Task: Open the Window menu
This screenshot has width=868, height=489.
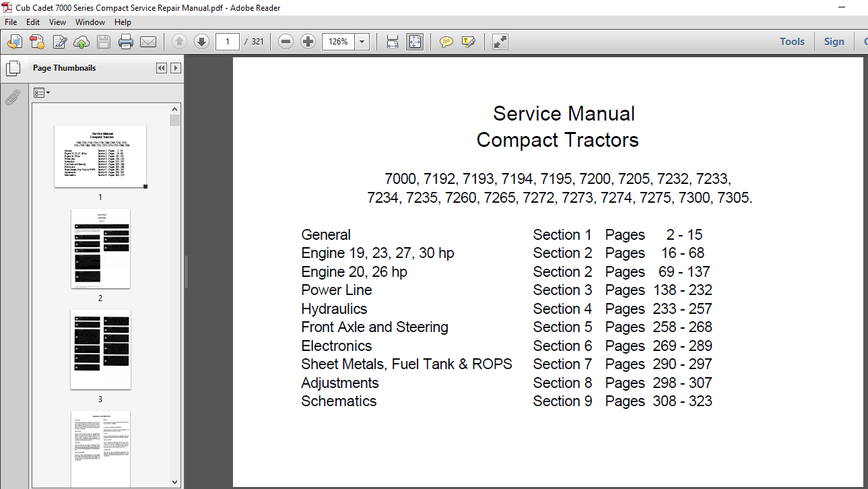Action: click(x=90, y=22)
